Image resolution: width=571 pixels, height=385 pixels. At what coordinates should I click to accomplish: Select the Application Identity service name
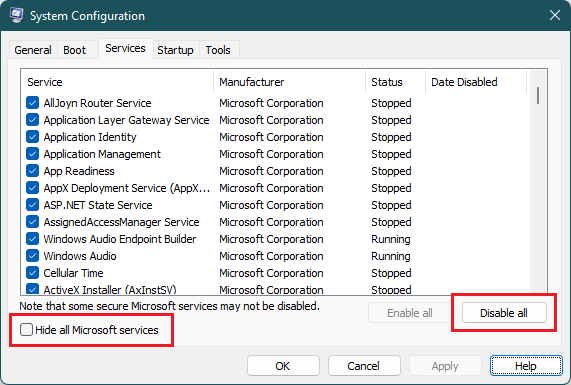click(x=90, y=137)
